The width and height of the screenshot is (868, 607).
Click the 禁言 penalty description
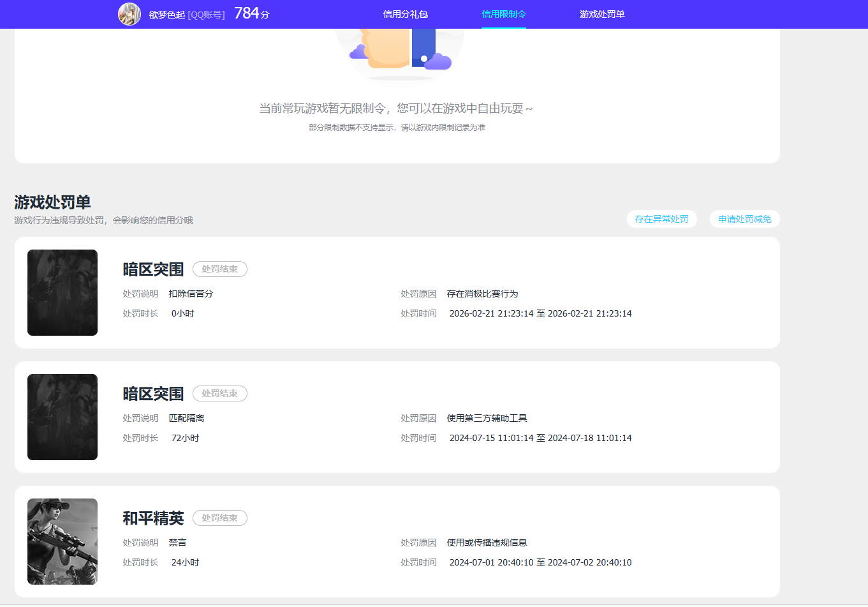coord(177,543)
